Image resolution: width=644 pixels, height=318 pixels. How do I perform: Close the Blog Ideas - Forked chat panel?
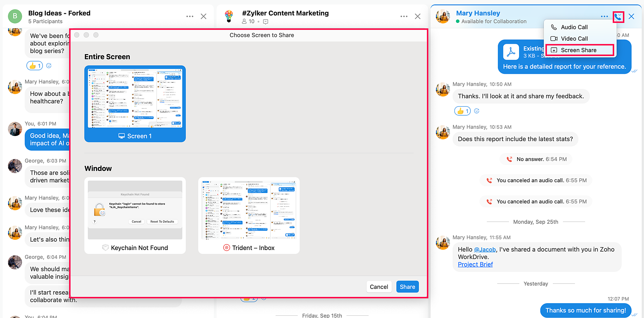204,16
